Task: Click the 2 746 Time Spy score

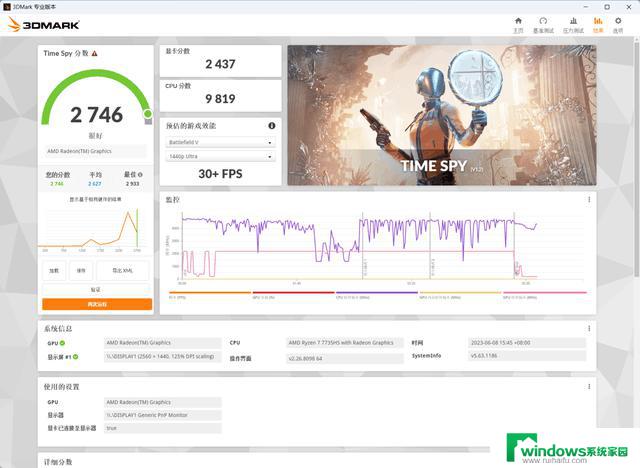Action: point(96,115)
